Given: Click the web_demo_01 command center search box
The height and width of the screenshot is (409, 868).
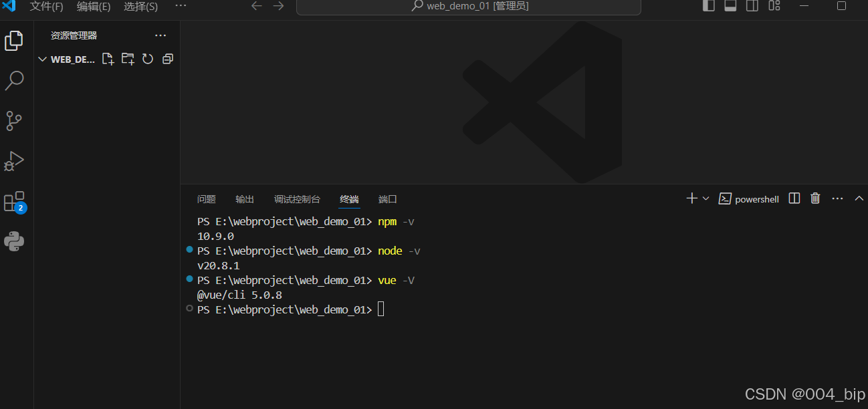Looking at the screenshot, I should click(x=468, y=7).
